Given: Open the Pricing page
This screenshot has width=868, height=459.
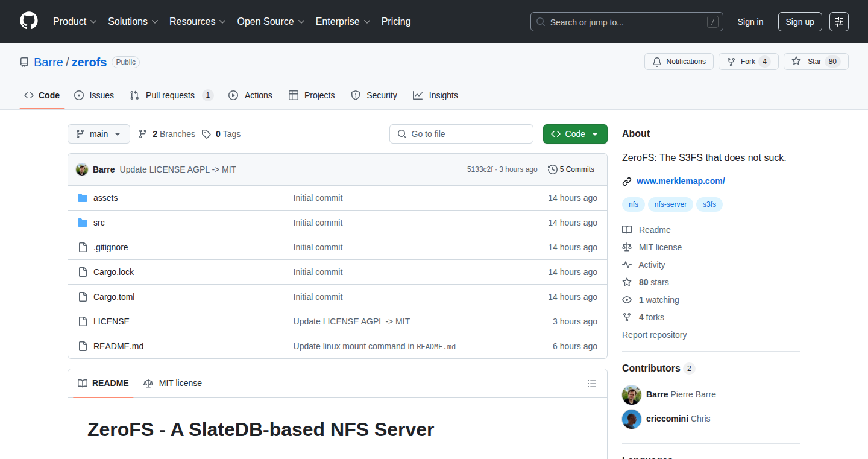Looking at the screenshot, I should coord(396,21).
